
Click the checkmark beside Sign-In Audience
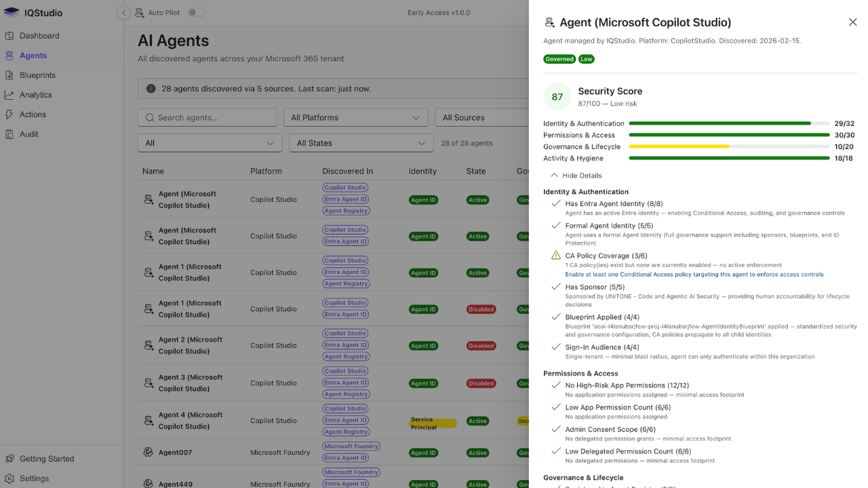(x=556, y=347)
